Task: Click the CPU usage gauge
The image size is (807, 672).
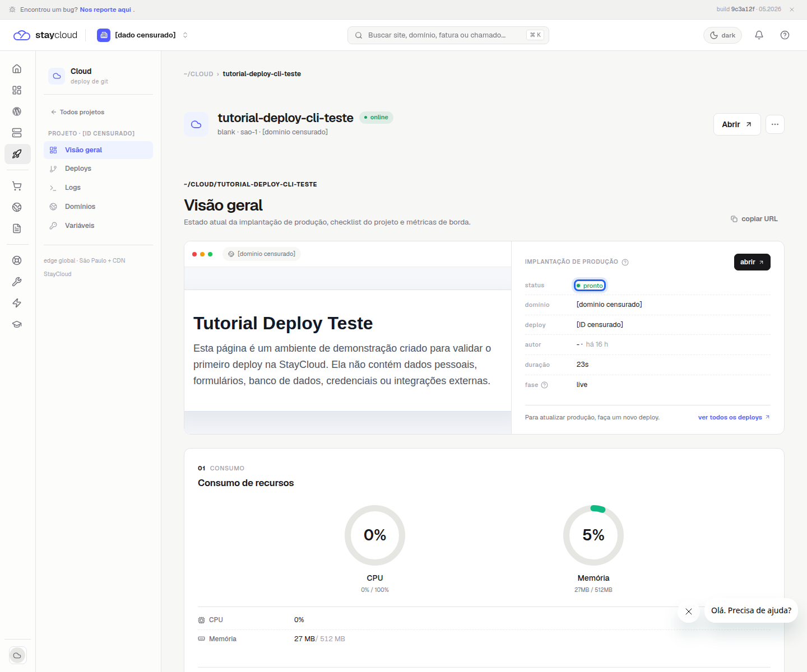Action: click(x=375, y=535)
